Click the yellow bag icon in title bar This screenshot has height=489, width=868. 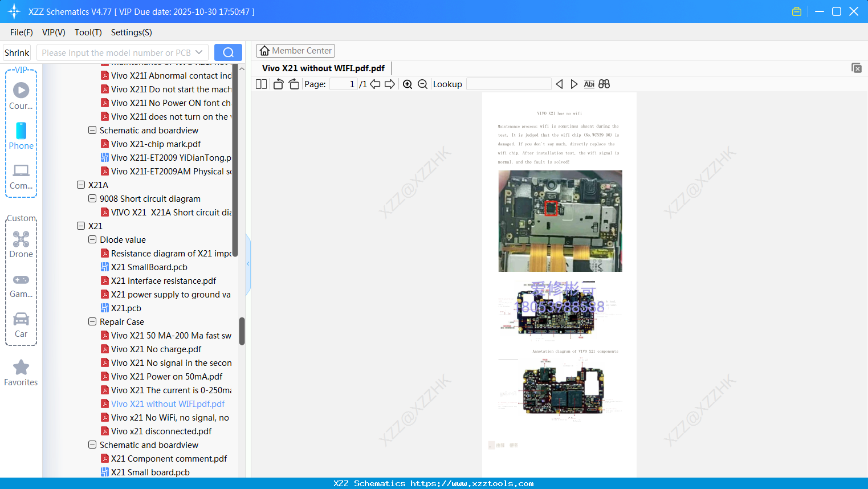click(797, 11)
